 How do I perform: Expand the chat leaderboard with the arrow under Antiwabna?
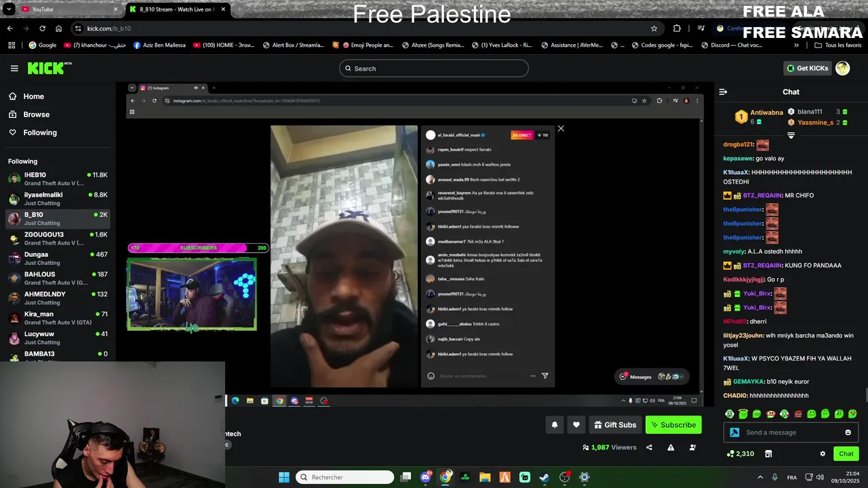(791, 136)
